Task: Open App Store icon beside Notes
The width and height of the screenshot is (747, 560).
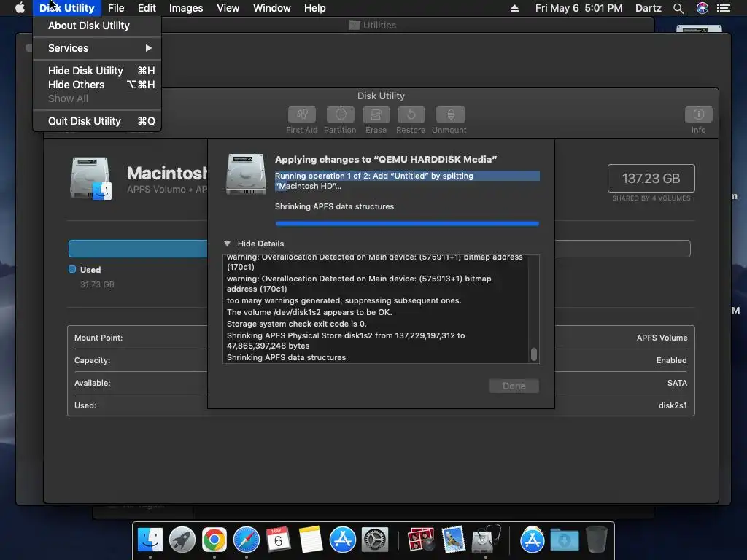Action: (343, 540)
